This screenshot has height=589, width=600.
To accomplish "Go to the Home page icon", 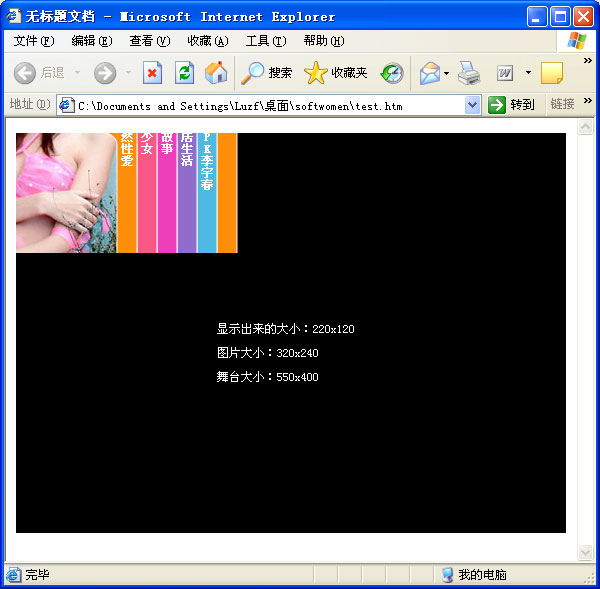I will 216,73.
